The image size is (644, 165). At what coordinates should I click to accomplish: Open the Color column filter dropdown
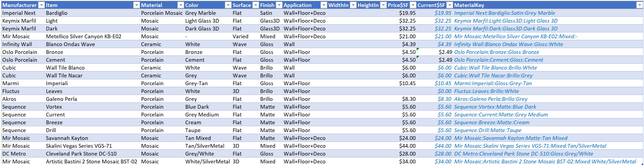point(228,5)
